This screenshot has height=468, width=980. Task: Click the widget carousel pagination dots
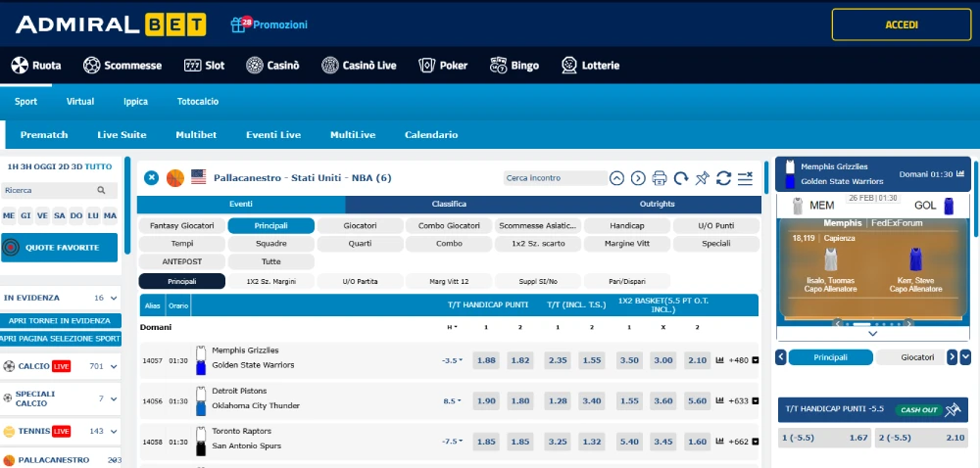tap(873, 324)
